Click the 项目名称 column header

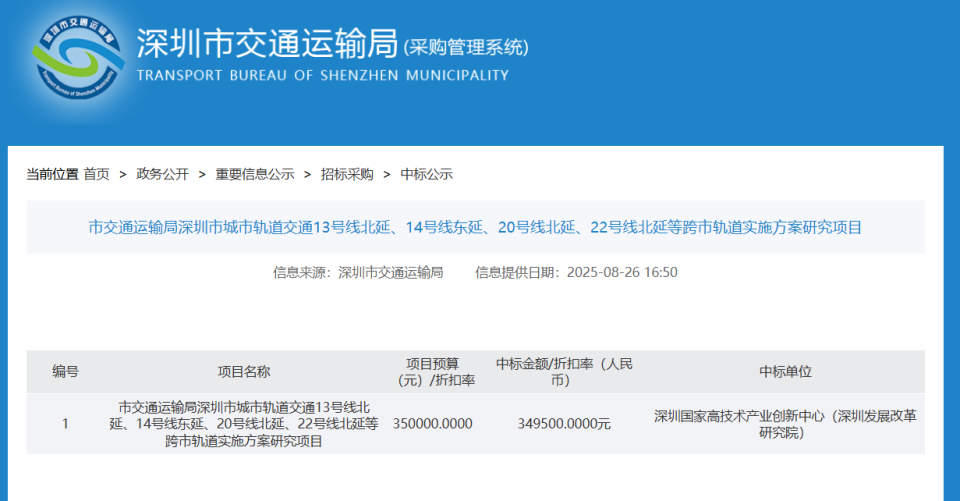pyautogui.click(x=244, y=372)
